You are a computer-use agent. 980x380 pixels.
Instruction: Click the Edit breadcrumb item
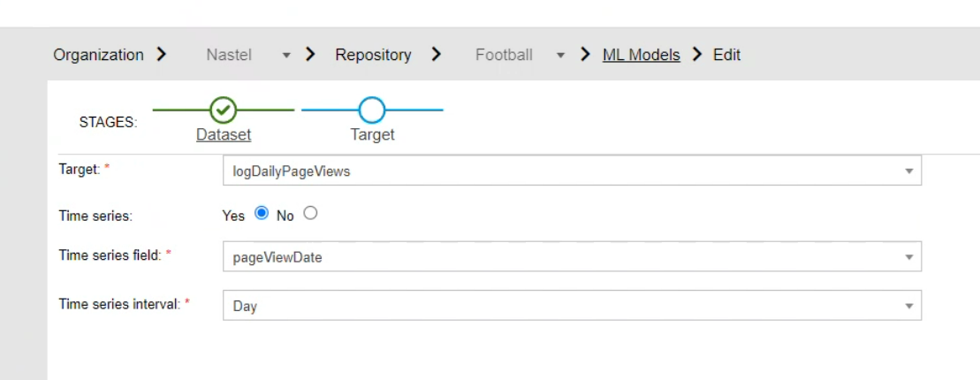tap(727, 55)
